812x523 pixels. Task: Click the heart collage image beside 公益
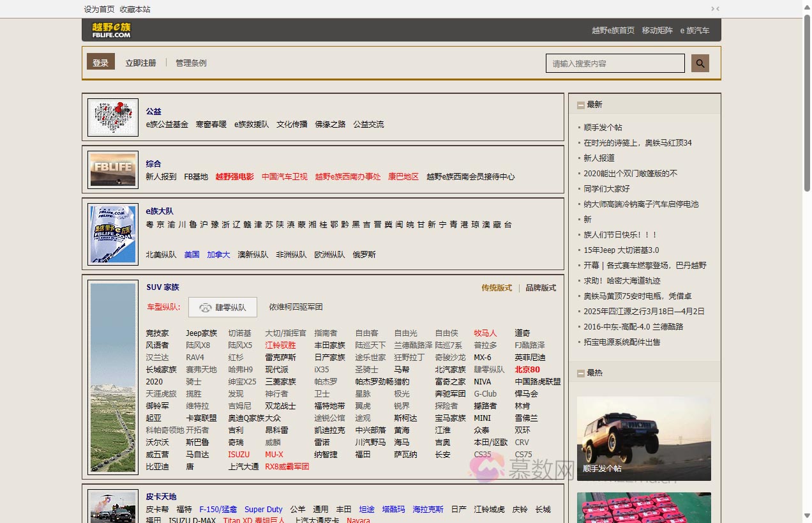tap(112, 117)
